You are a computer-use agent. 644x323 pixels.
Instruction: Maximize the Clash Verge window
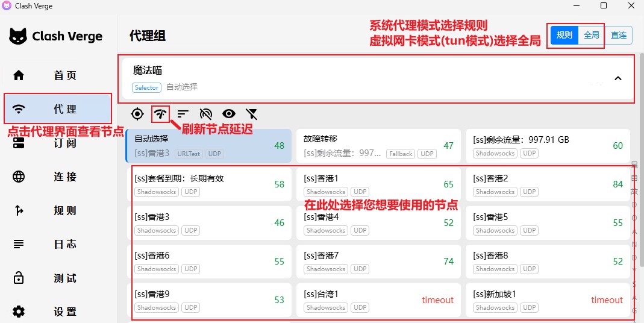coord(604,6)
